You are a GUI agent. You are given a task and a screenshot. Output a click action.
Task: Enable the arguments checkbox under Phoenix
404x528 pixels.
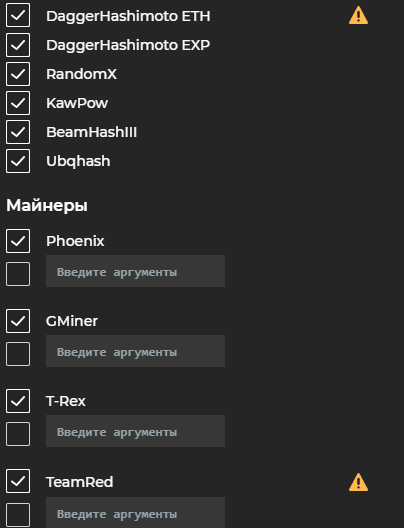point(18,274)
